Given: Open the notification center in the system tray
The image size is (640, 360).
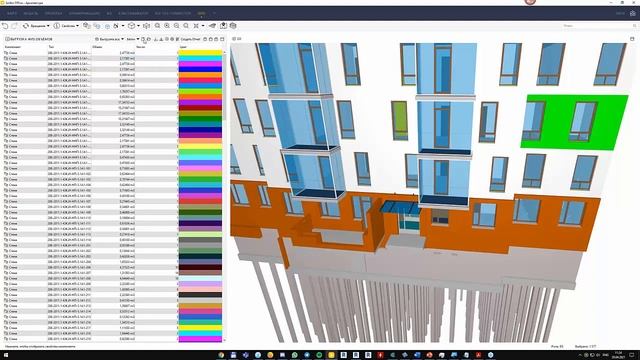Looking at the screenshot, I should 632,355.
